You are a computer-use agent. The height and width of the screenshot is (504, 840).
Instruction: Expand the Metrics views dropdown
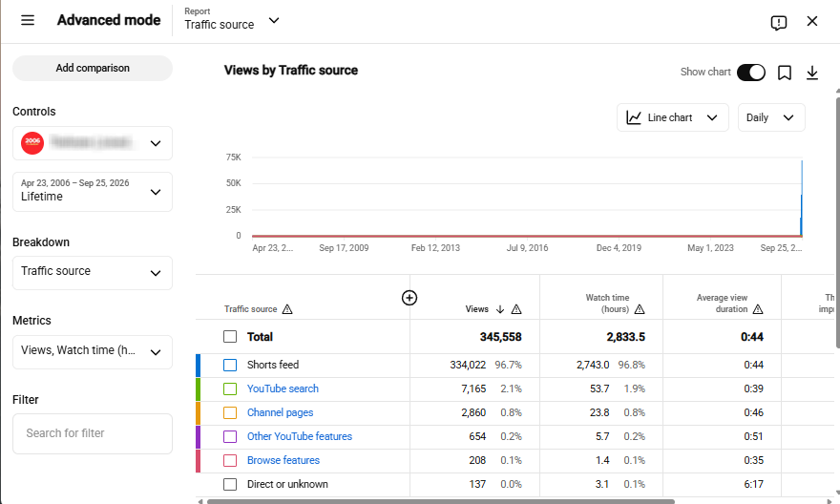93,352
